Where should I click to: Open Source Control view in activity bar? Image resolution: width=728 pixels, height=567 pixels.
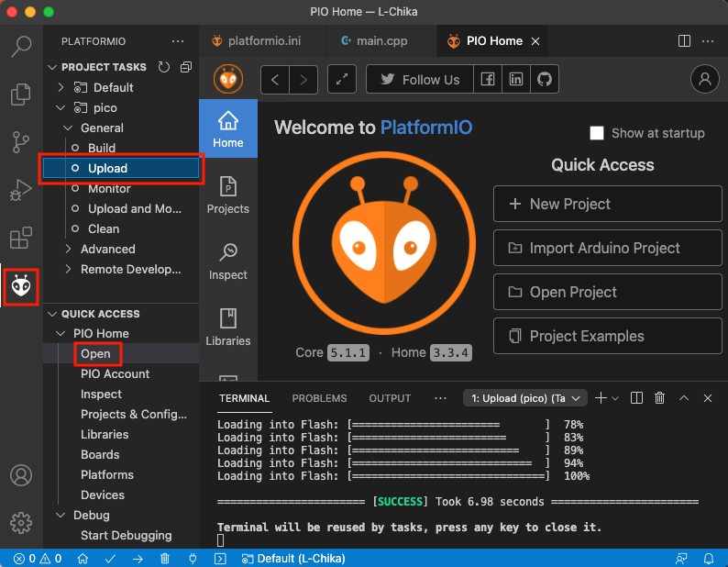(20, 141)
